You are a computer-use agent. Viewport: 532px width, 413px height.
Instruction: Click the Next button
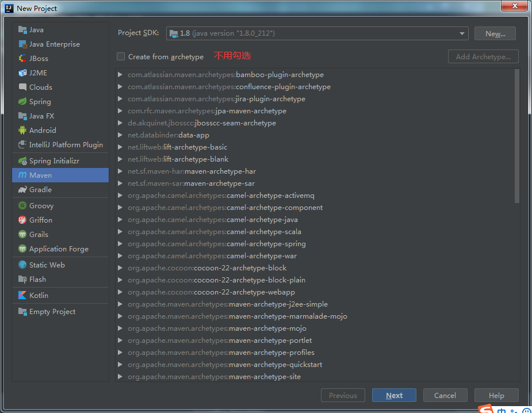pos(394,395)
